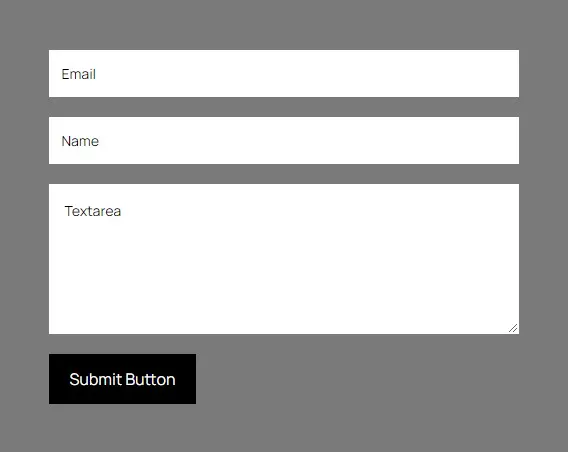Click the diagonal grip in textarea corner

[513, 328]
